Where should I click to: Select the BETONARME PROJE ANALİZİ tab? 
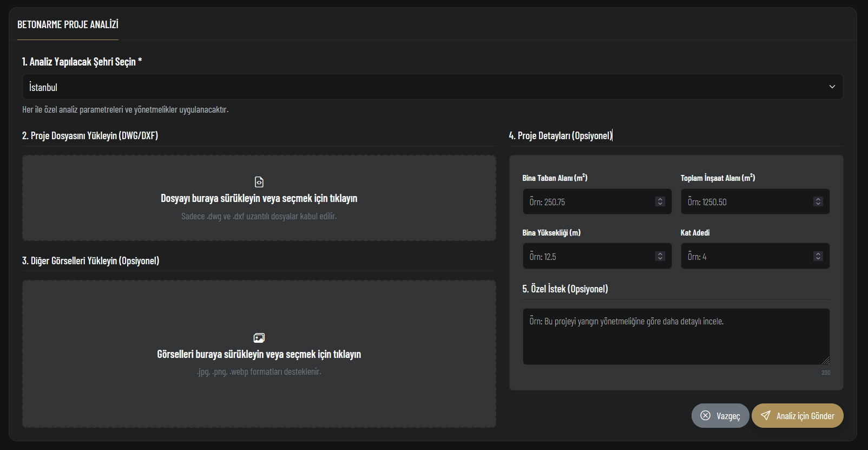68,24
